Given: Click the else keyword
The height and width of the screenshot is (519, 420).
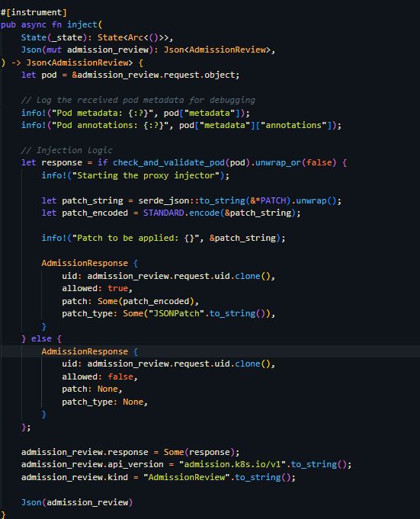Looking at the screenshot, I should click(41, 339).
